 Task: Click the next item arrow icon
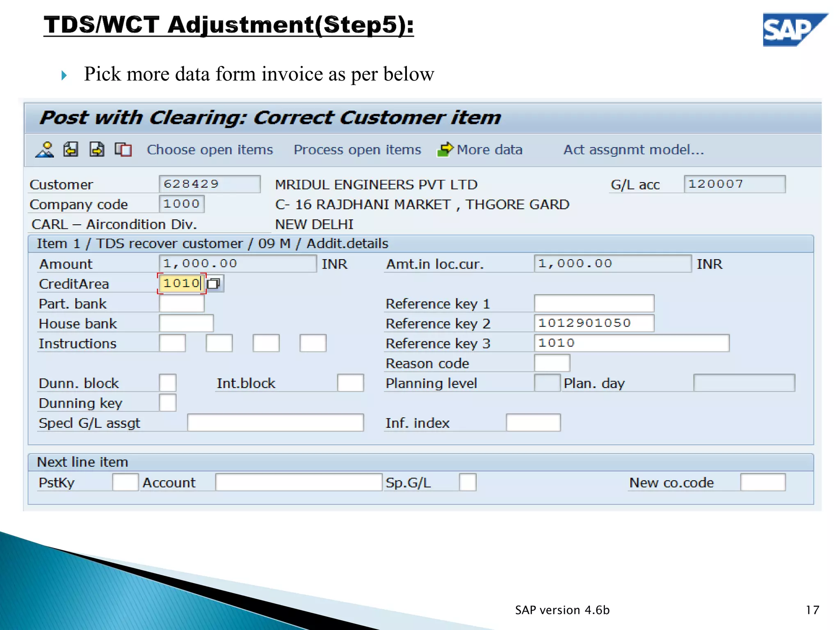coord(97,150)
